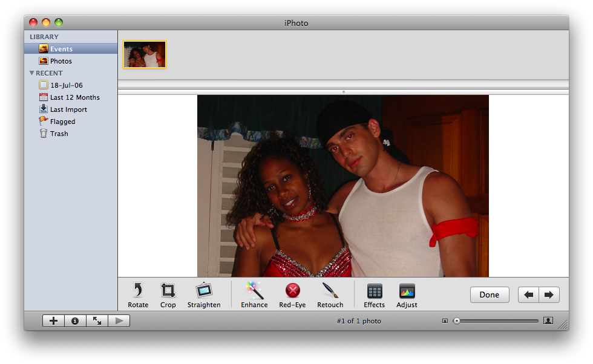This screenshot has height=364, width=593.
Task: Open the Last 12 Months album
Action: (x=74, y=97)
